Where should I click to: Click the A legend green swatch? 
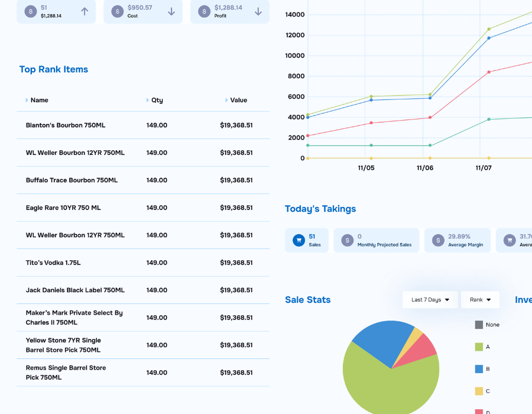click(479, 347)
